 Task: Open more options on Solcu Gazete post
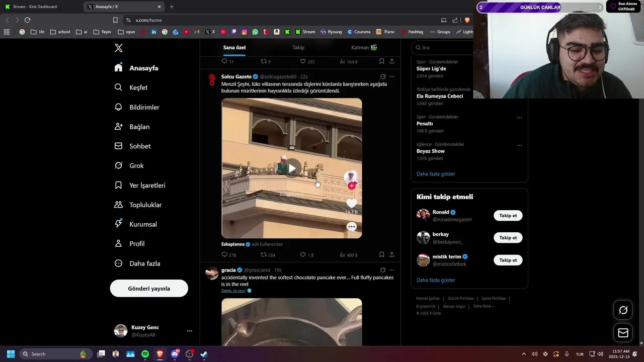click(x=392, y=76)
